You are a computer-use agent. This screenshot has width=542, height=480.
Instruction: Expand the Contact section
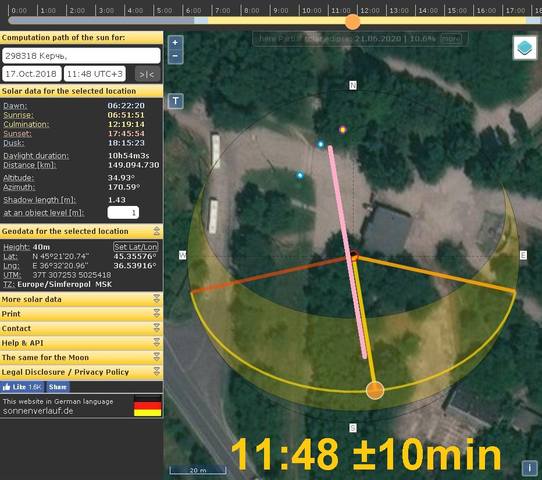pyautogui.click(x=81, y=328)
